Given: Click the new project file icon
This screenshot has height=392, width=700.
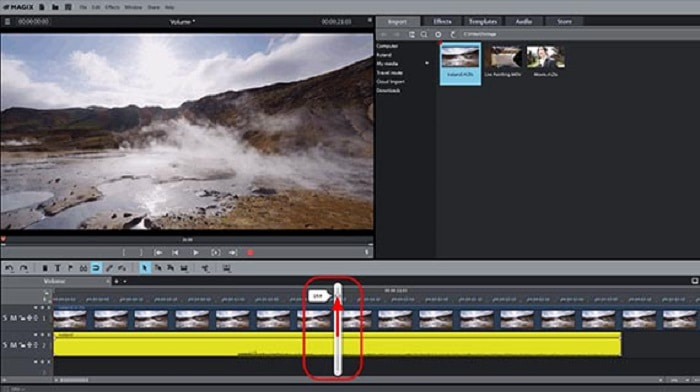Looking at the screenshot, I should click(x=42, y=7).
